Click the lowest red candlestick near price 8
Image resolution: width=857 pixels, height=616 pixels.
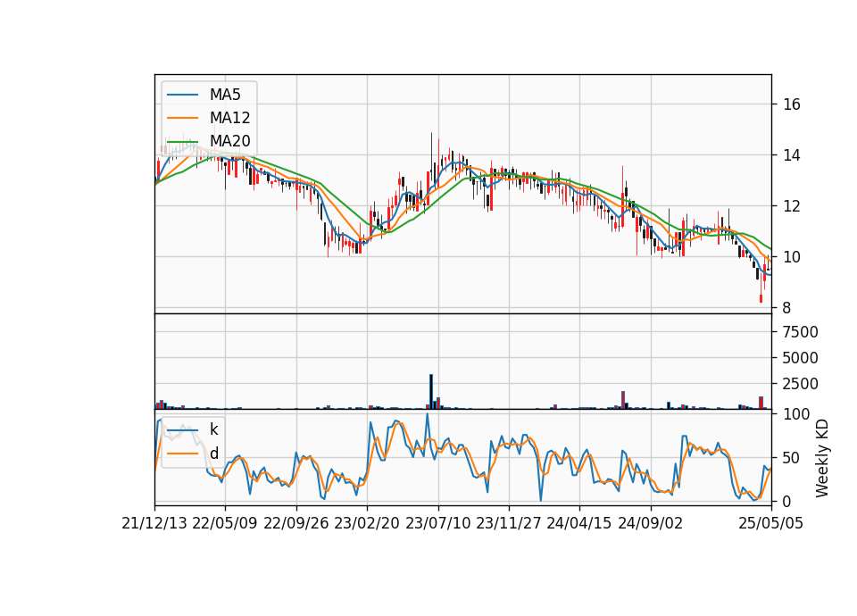(x=761, y=298)
